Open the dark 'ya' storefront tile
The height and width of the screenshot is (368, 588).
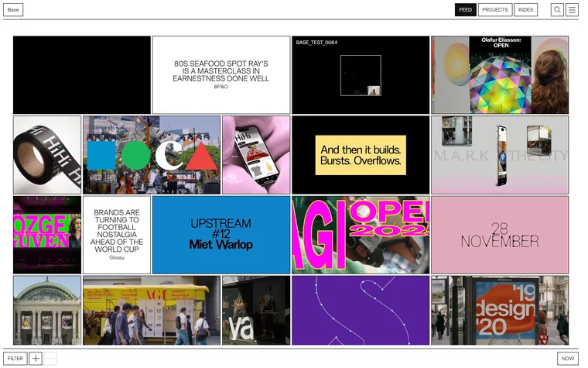256,310
